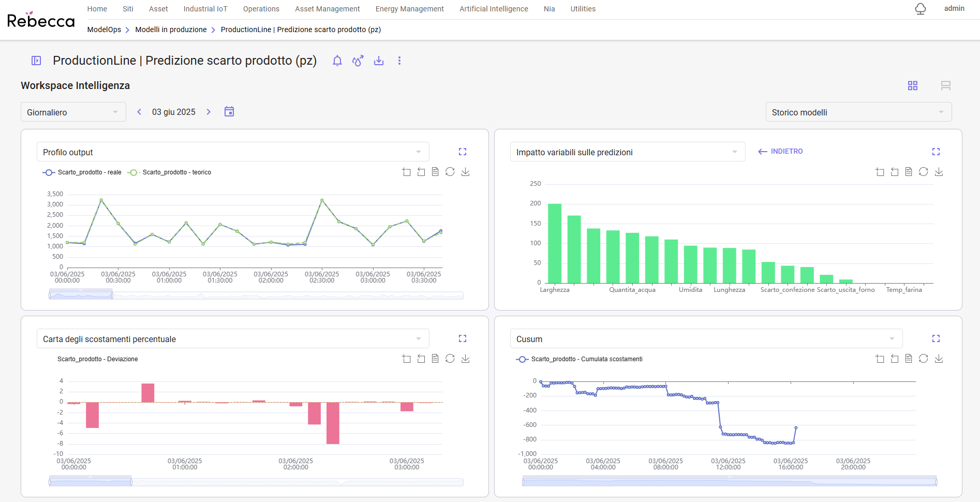Go to Energy Management menu
The width and height of the screenshot is (980, 502).
409,9
